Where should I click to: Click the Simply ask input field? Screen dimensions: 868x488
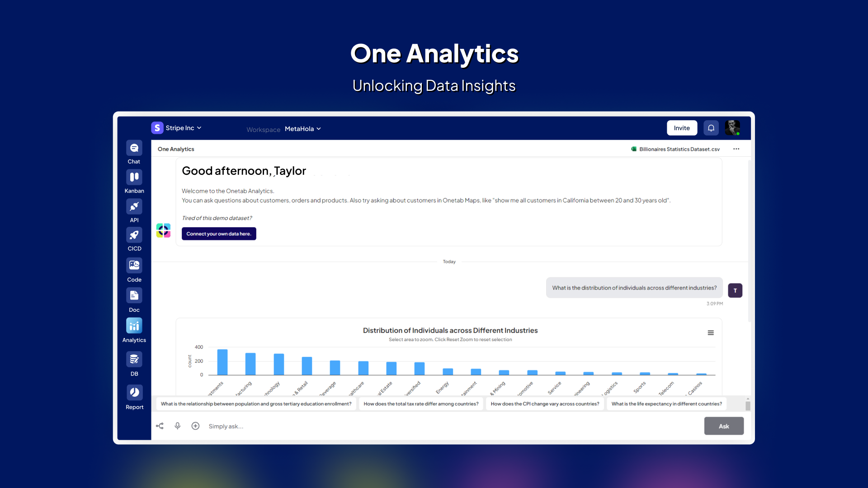[452, 426]
